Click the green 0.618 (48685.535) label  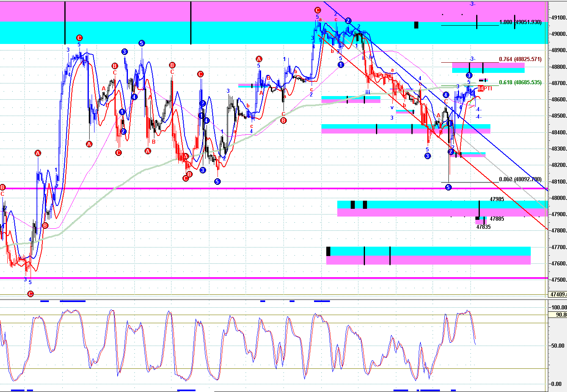click(520, 83)
